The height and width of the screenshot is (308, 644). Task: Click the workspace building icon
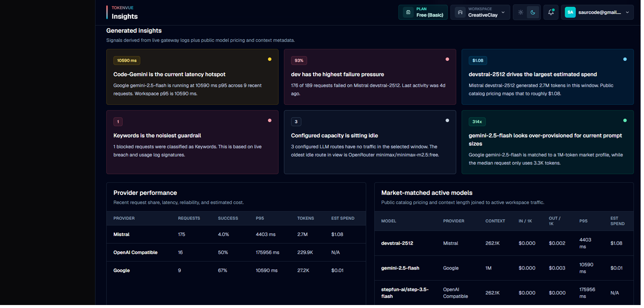(x=460, y=12)
